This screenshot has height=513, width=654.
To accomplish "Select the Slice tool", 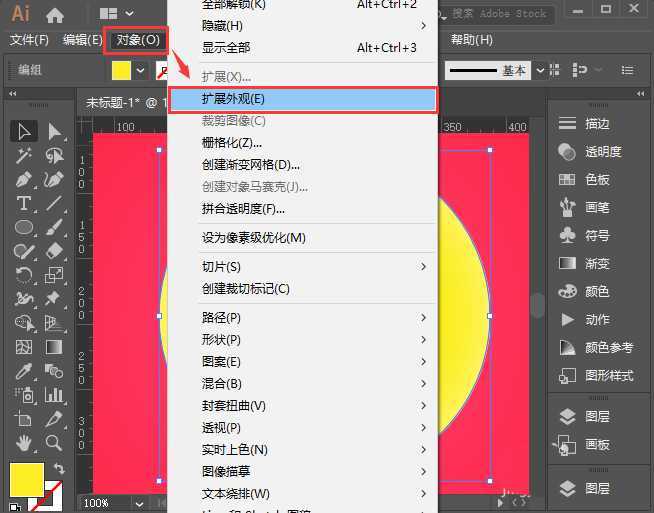I will [x=54, y=419].
